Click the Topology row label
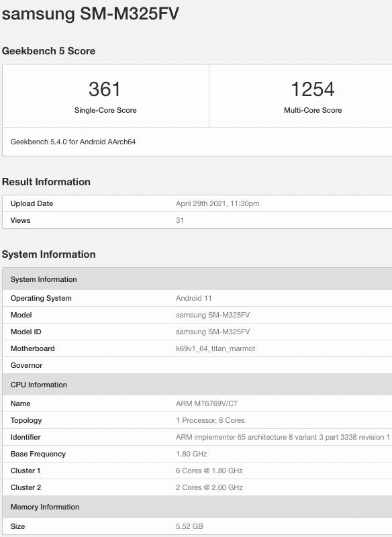The image size is (392, 537). click(x=26, y=421)
